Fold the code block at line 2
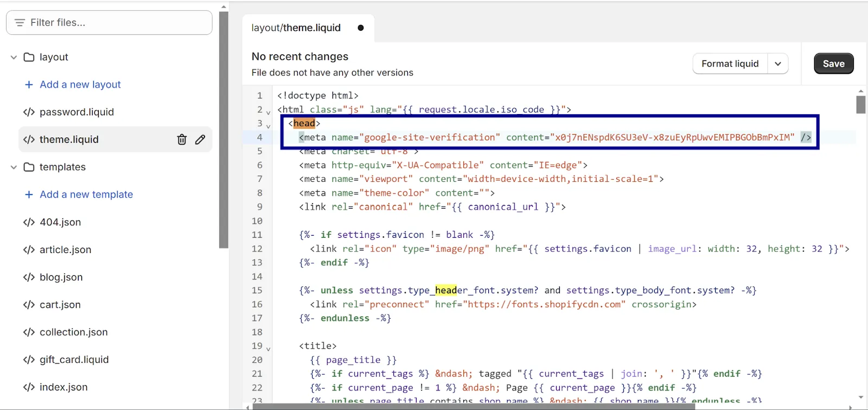This screenshot has width=868, height=410. coord(268,112)
